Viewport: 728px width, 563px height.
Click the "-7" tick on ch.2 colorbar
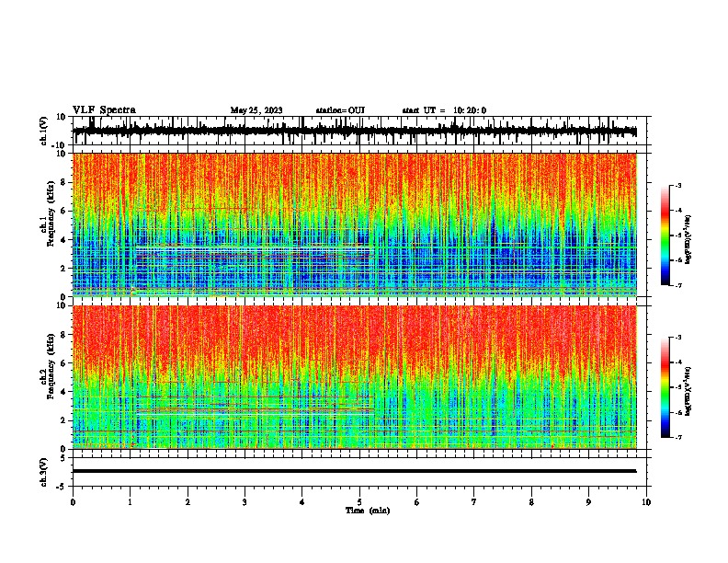point(678,438)
